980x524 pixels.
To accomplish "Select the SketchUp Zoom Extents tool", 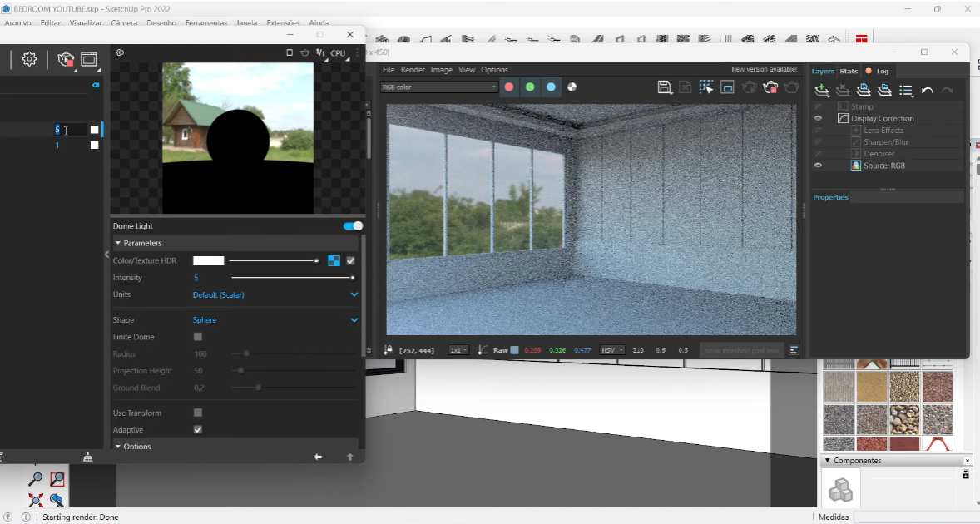I will click(36, 500).
